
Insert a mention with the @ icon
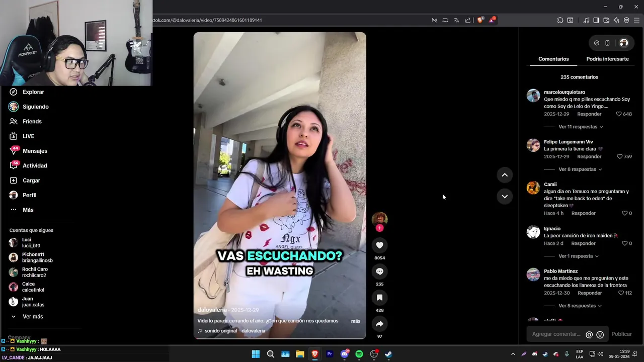click(589, 334)
